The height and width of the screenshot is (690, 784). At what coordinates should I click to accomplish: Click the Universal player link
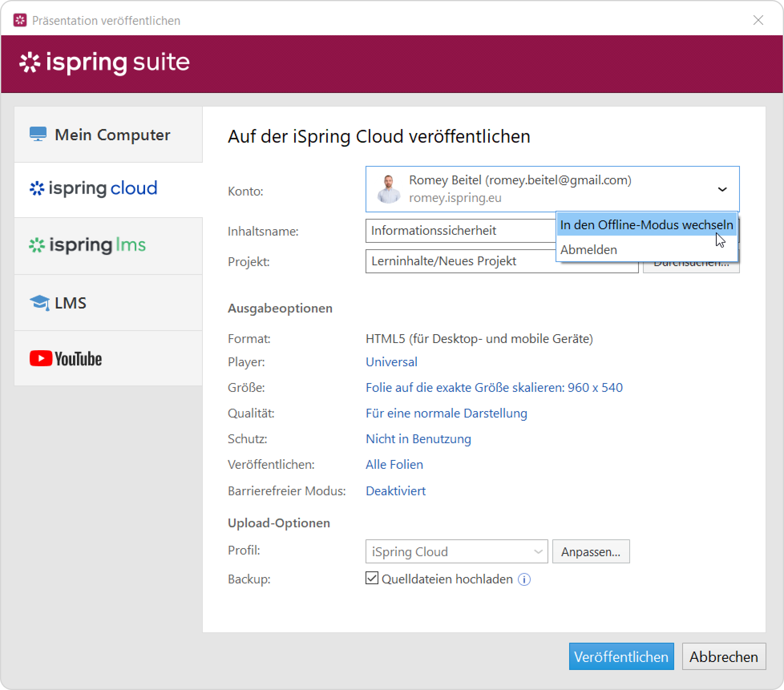pos(391,362)
